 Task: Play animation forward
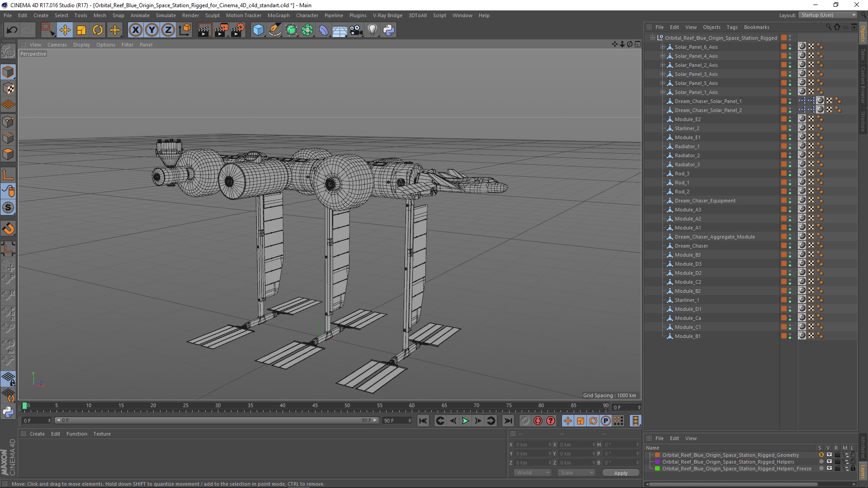coord(465,421)
